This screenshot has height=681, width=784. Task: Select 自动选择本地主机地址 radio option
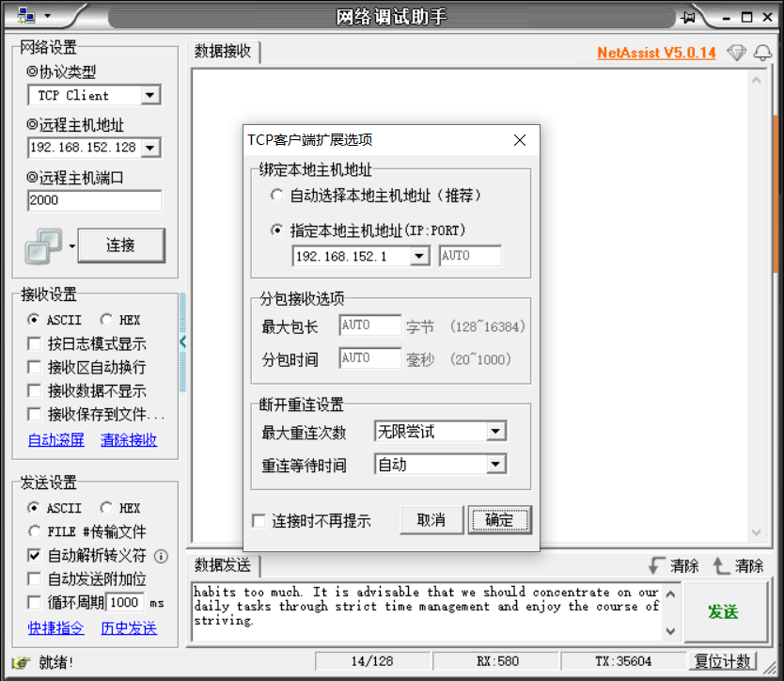276,195
